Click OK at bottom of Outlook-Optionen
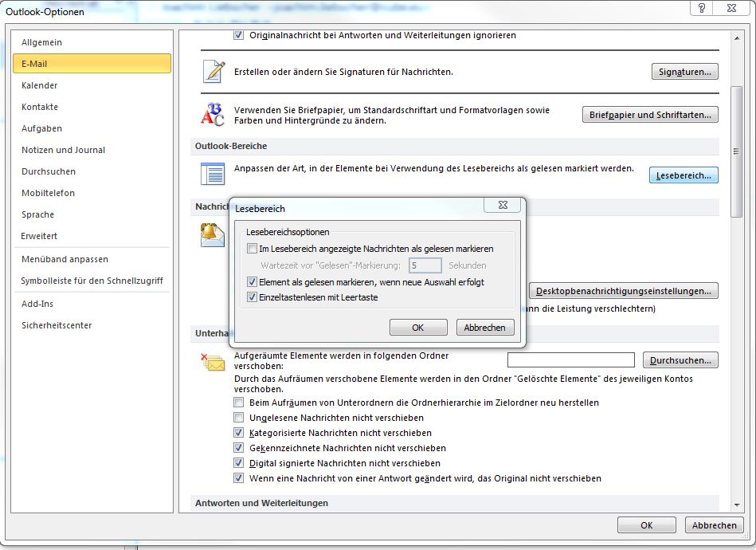The width and height of the screenshot is (756, 550). (x=647, y=525)
